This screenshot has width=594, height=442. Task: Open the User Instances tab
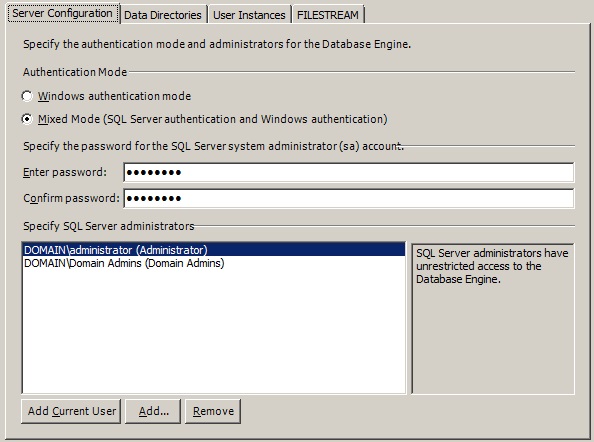(x=249, y=15)
